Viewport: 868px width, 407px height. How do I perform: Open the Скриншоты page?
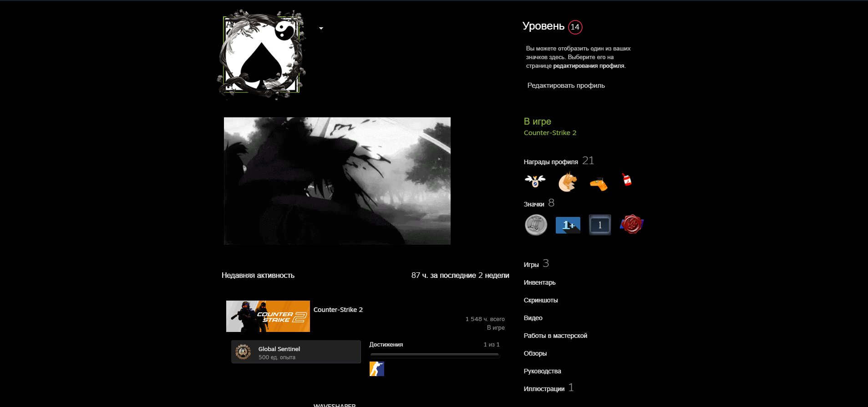point(541,300)
